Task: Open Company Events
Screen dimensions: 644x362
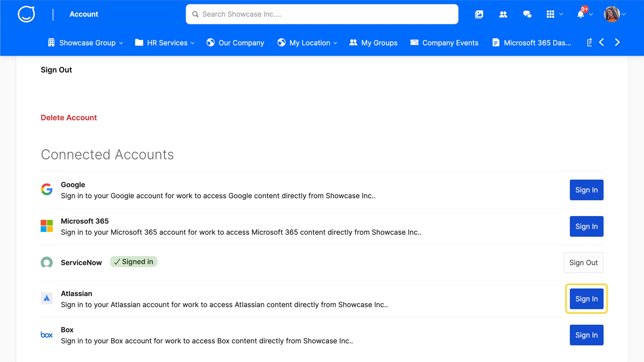Action: (x=444, y=43)
